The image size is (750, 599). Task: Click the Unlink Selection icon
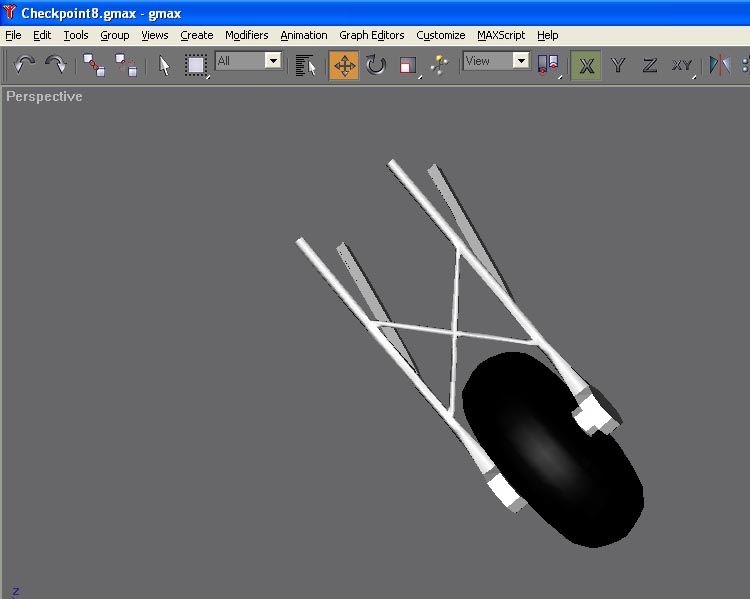pos(126,65)
